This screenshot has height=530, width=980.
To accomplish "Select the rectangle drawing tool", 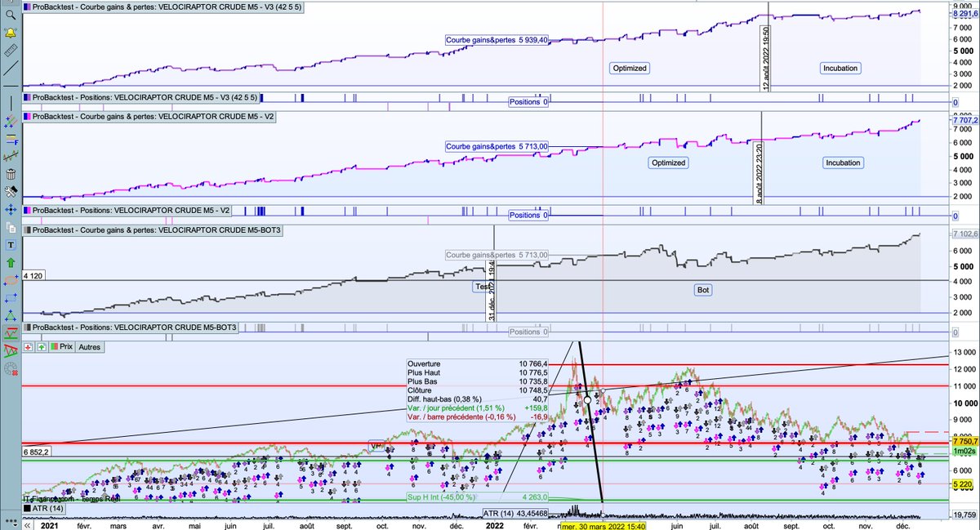I will [11, 297].
